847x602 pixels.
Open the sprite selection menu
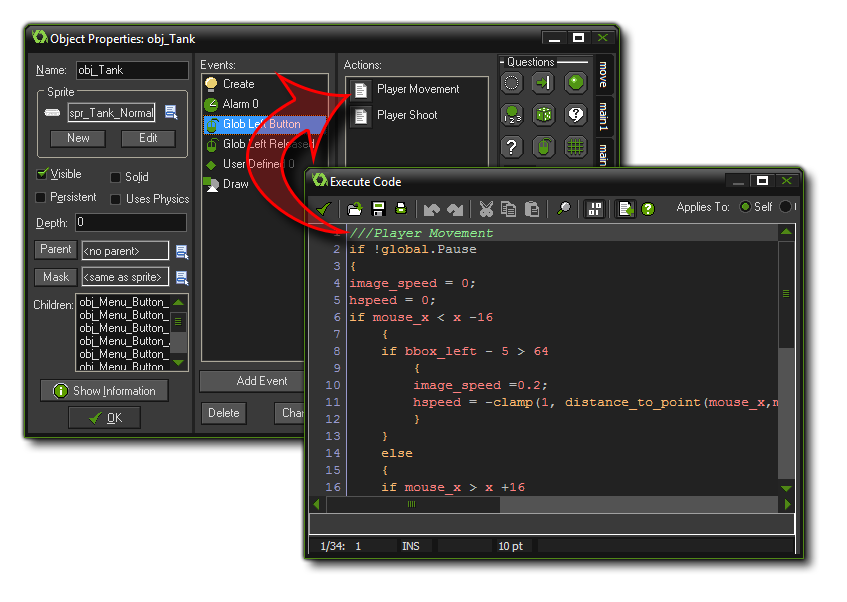click(x=171, y=112)
